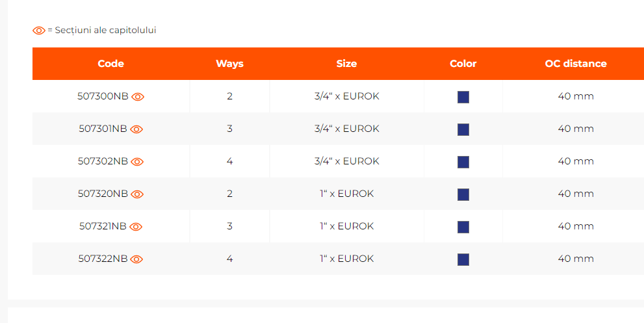Screen dimensions: 644x323
Task: Click product code 507322NB
Action: 103,259
